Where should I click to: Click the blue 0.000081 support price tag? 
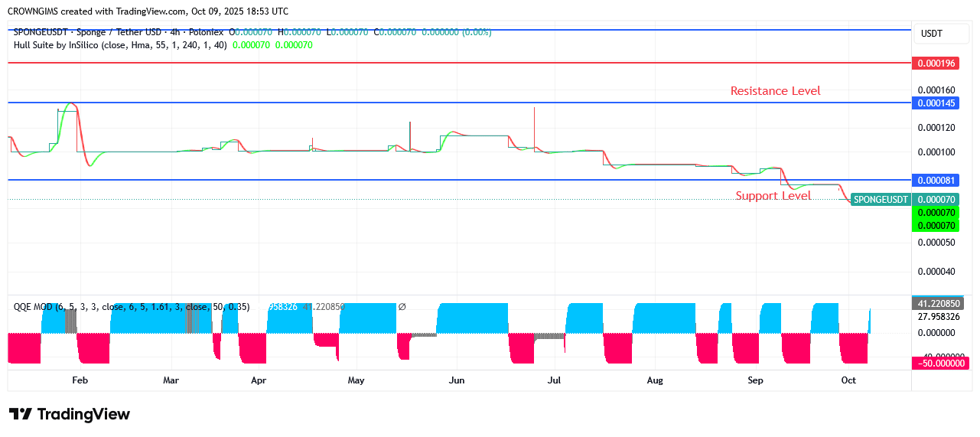click(x=937, y=180)
